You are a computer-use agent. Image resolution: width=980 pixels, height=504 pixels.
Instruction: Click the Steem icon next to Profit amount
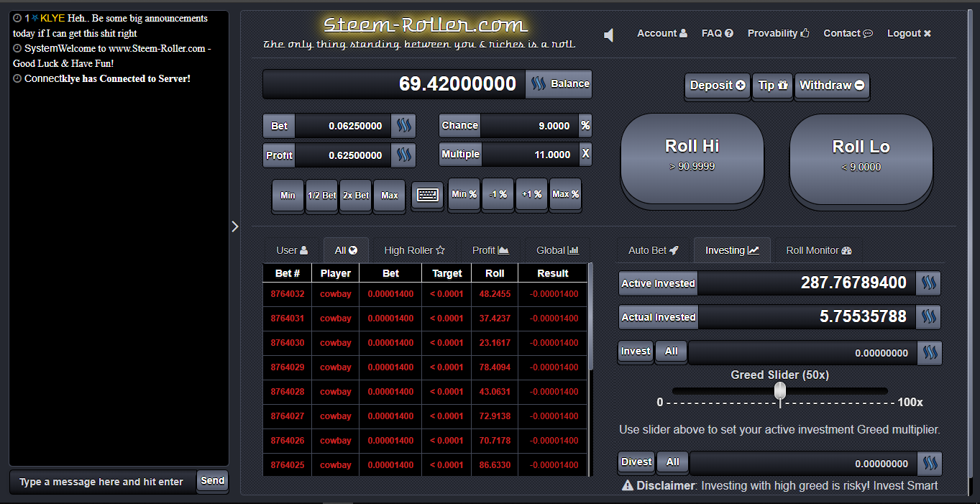pos(403,155)
